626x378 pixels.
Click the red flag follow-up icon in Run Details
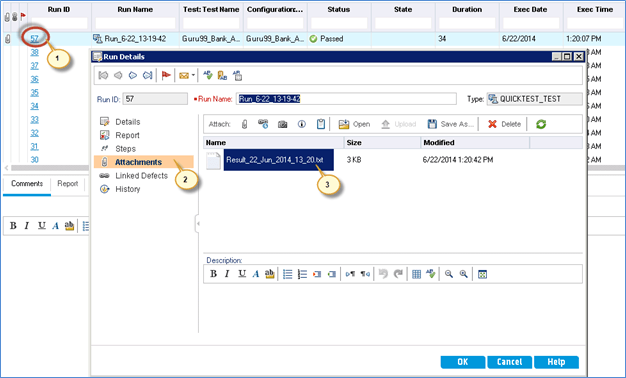click(x=166, y=75)
